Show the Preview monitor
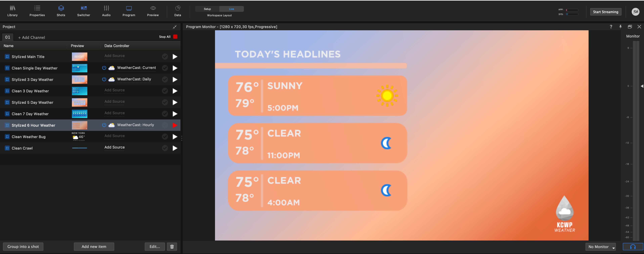644x254 pixels. pos(153,11)
